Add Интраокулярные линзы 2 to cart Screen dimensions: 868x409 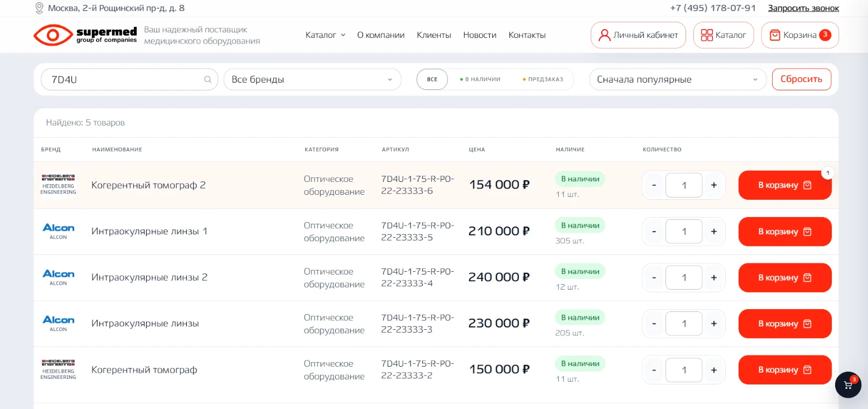pos(785,277)
